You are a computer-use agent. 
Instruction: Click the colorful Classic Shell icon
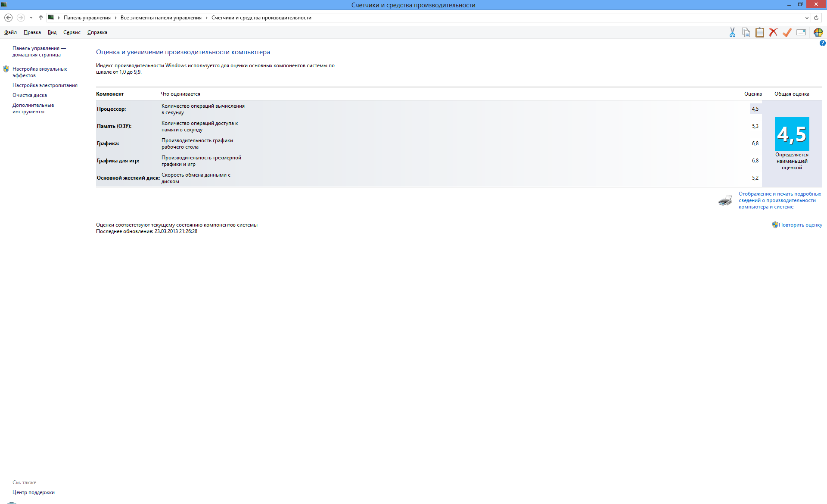(x=818, y=32)
